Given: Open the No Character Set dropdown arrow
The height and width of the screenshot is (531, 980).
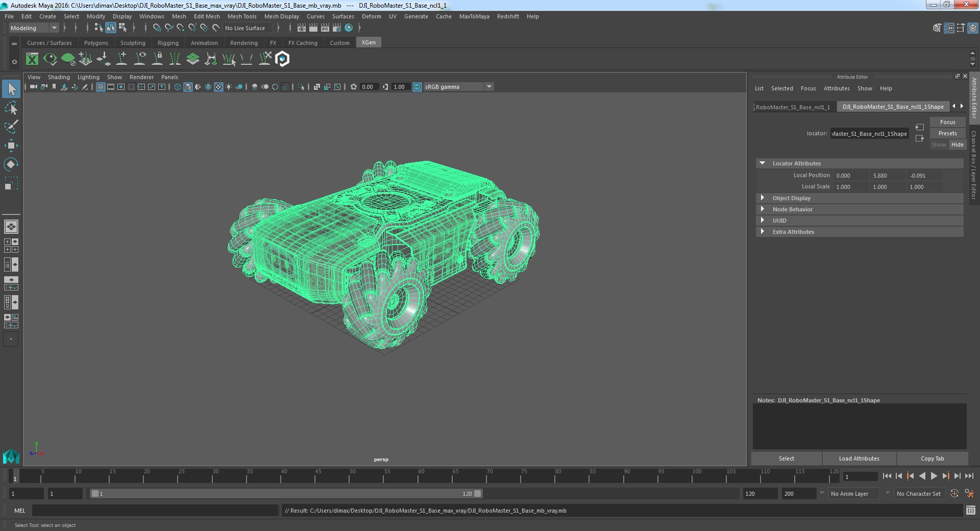Looking at the screenshot, I should click(x=888, y=493).
